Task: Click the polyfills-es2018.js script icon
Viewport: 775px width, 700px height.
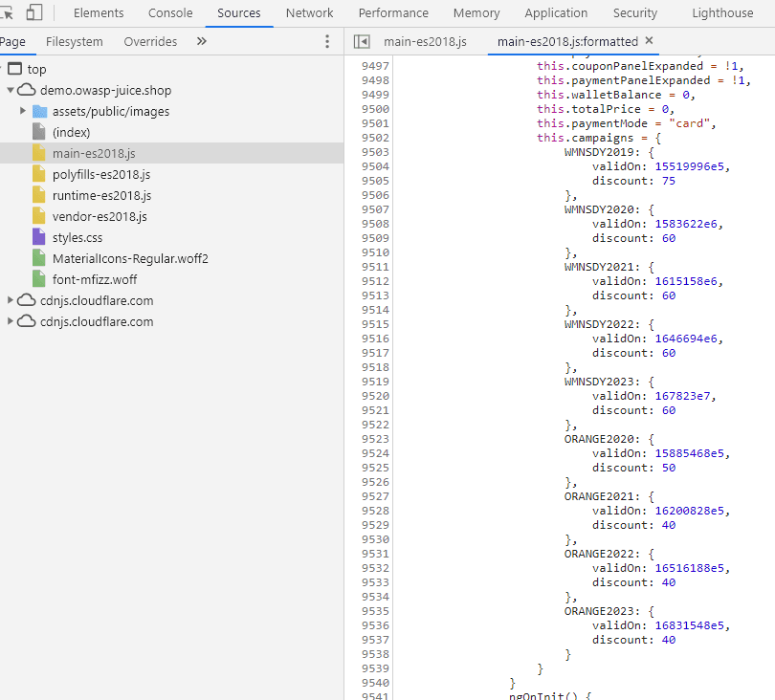Action: [38, 174]
